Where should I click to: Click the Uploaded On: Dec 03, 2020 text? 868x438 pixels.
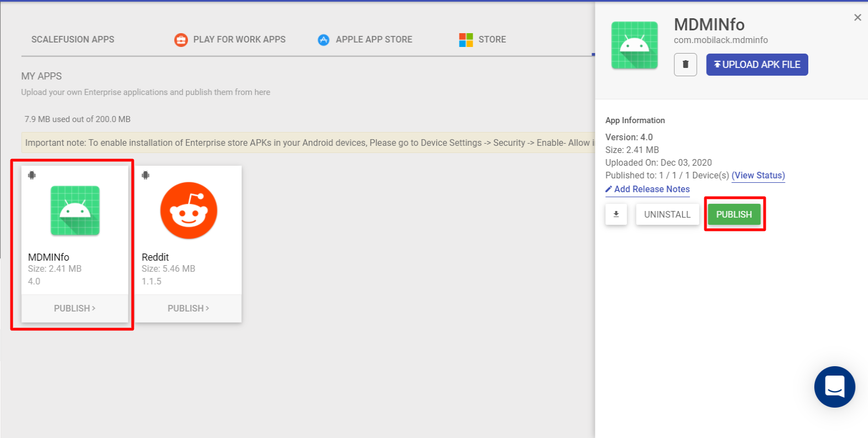[658, 162]
